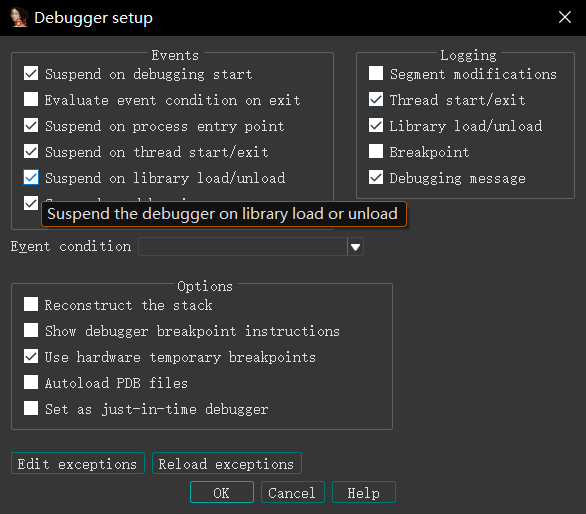
Task: Check Set as just-in-time debugger
Action: coord(31,408)
